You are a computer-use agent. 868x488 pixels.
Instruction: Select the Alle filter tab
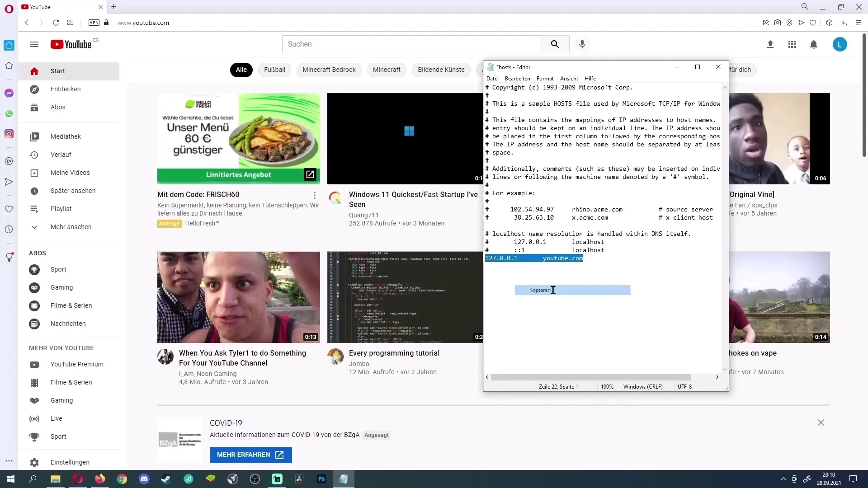coord(241,70)
